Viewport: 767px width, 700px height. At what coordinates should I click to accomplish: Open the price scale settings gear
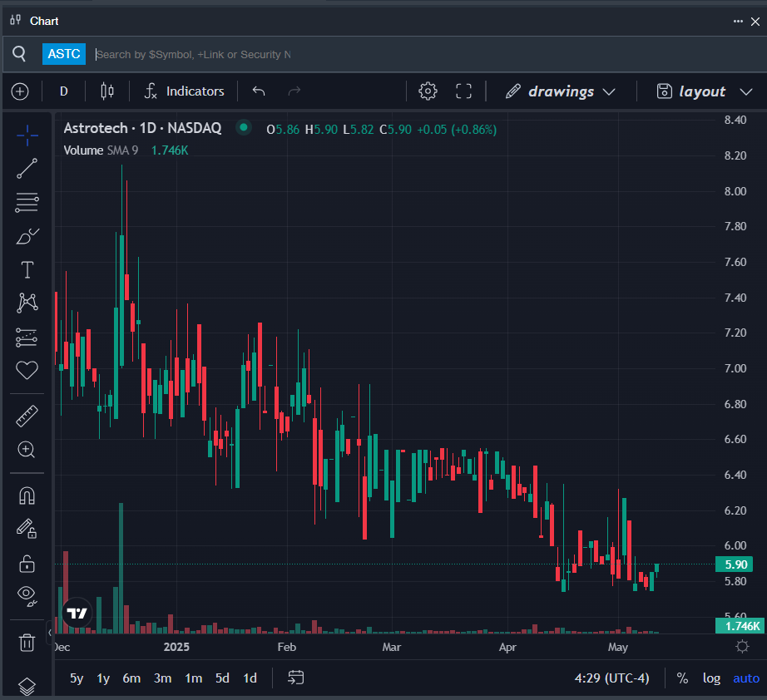(x=742, y=647)
